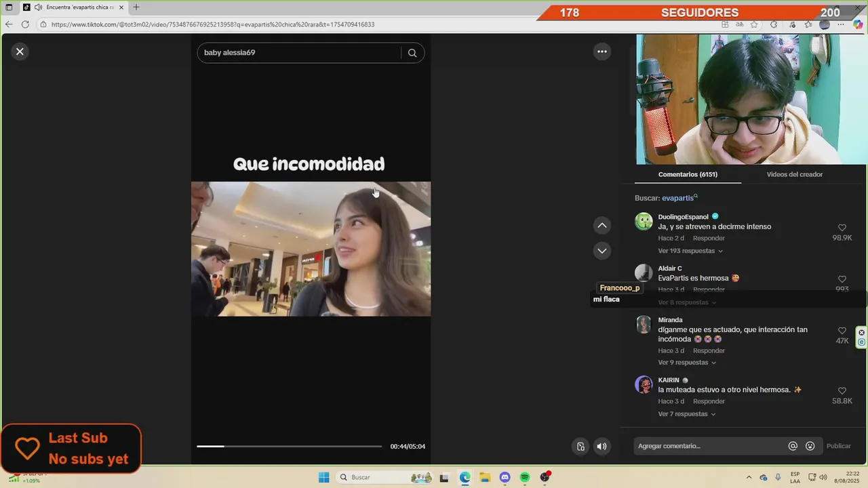Reply to Miranda's comment
Viewport: 868px width, 488px height.
pos(709,351)
